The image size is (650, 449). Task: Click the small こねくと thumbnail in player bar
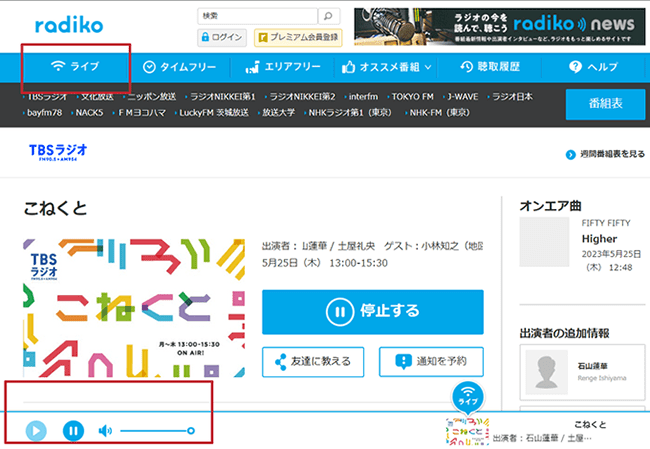[x=468, y=432]
